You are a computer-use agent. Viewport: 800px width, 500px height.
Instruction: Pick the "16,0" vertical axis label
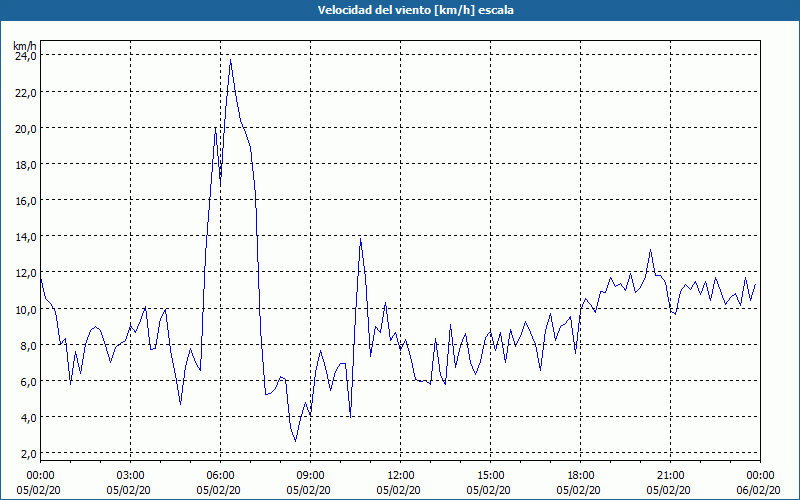(26, 201)
